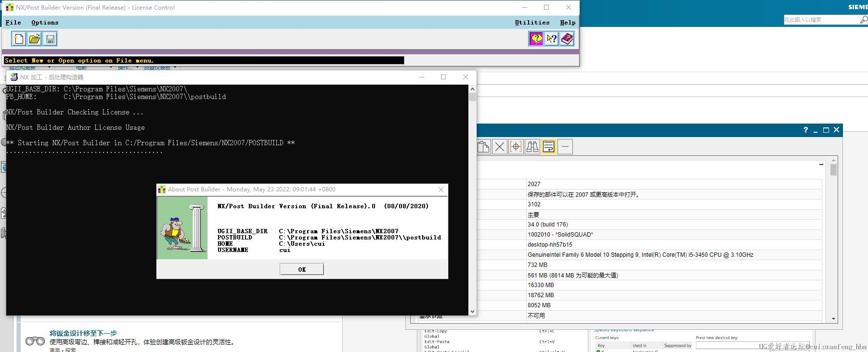Click the X delete icon in info window toolbar
868x352 pixels.
pyautogui.click(x=500, y=147)
